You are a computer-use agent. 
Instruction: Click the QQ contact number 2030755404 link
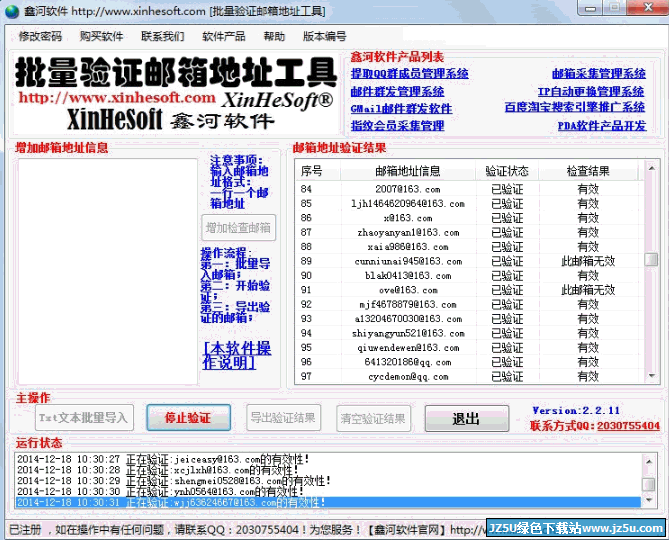point(628,426)
